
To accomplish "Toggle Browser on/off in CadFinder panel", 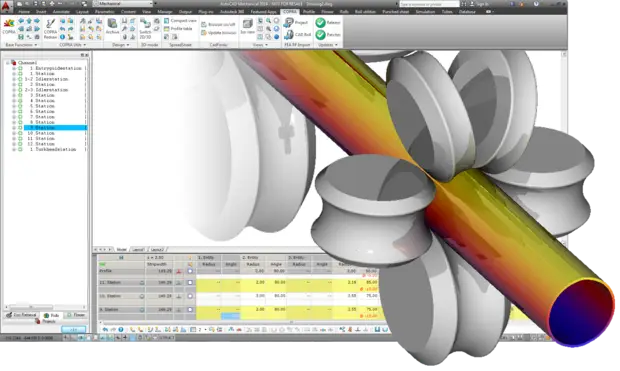I will coord(218,25).
